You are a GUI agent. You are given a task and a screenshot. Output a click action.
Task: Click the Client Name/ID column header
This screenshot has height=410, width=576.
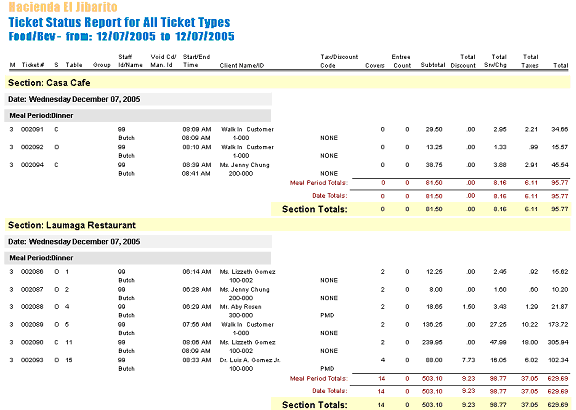pyautogui.click(x=242, y=65)
